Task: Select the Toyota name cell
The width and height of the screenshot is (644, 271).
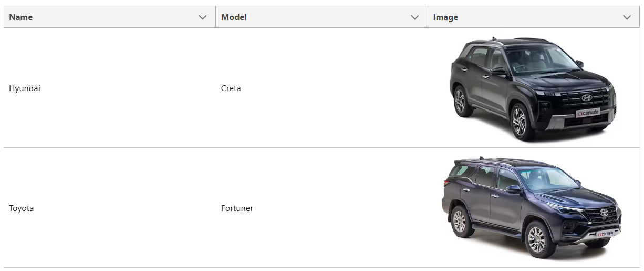Action: [22, 208]
